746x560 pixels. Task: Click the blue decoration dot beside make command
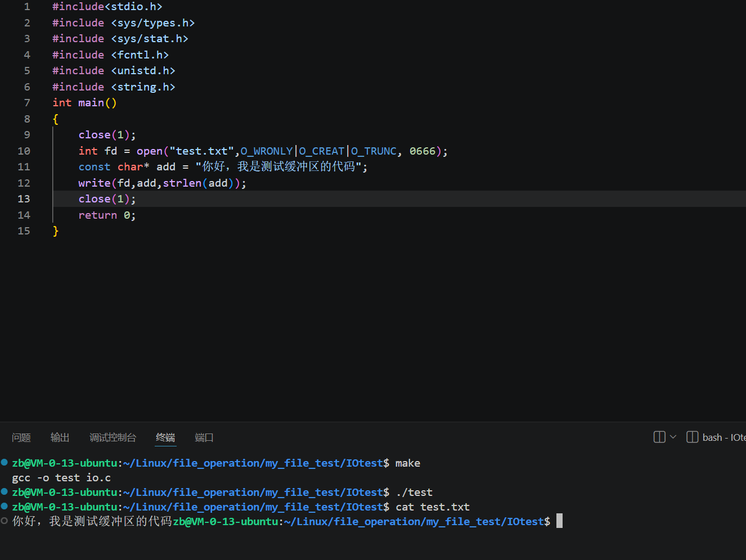click(5, 463)
